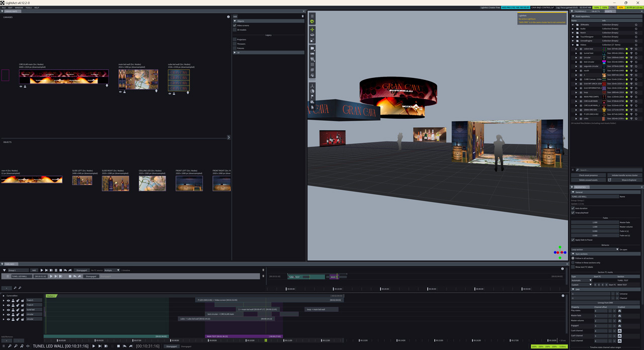Expand the Curve editor row
644x350 pixels.
pos(4,296)
